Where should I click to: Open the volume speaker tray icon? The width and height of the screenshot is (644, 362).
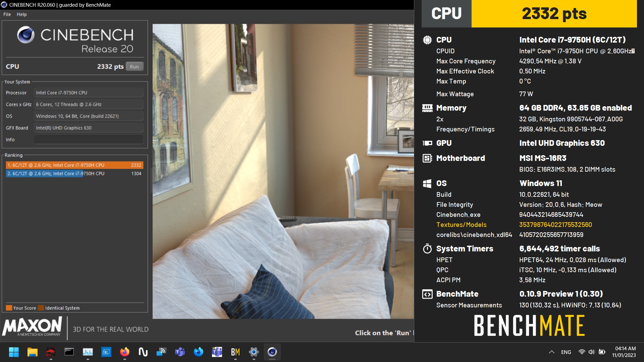[591, 352]
